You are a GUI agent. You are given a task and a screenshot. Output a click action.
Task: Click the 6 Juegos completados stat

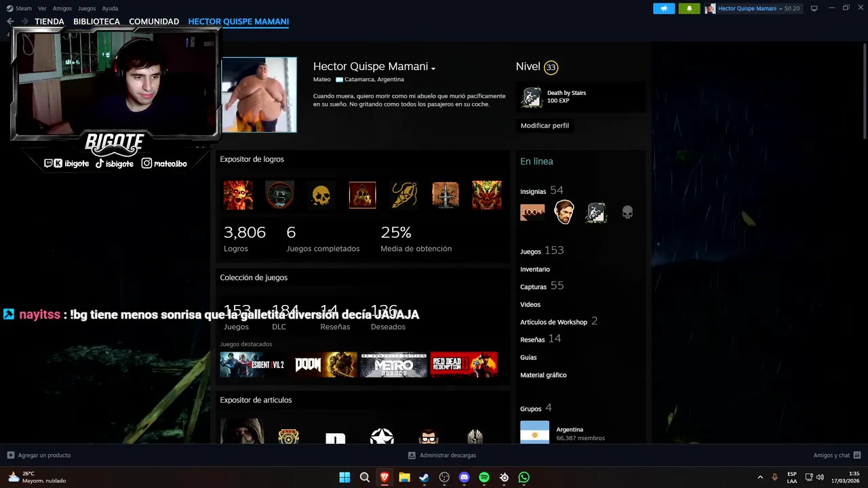(323, 239)
